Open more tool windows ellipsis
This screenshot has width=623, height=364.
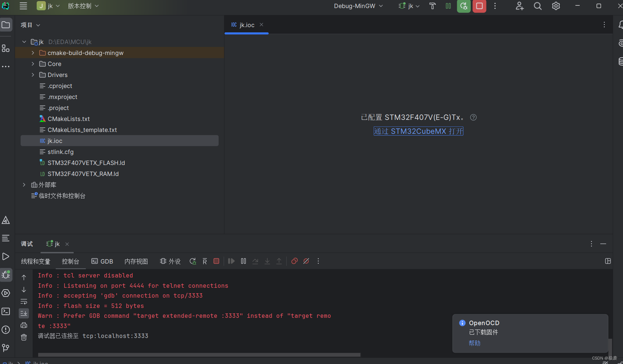click(6, 67)
